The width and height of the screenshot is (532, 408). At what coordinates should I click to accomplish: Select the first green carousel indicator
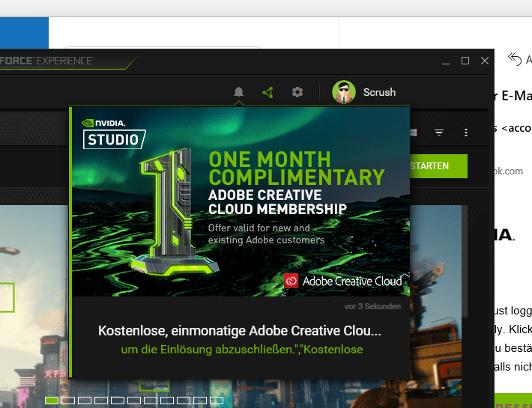(x=52, y=401)
